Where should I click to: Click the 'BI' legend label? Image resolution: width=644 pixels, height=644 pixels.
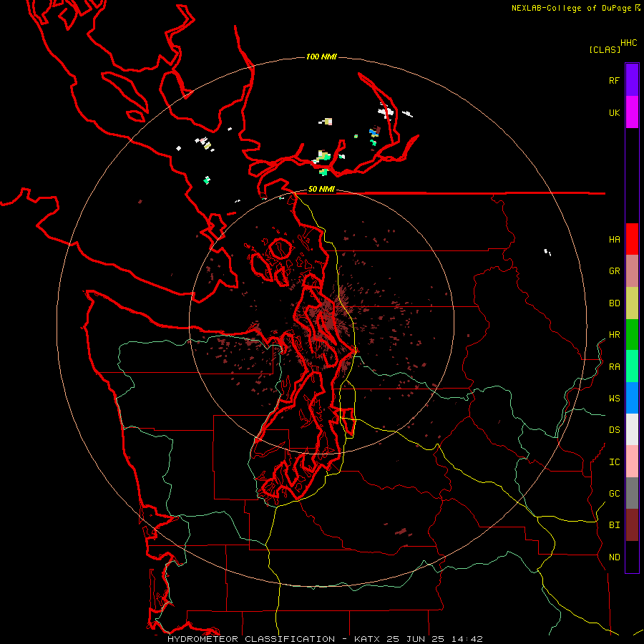tap(615, 525)
